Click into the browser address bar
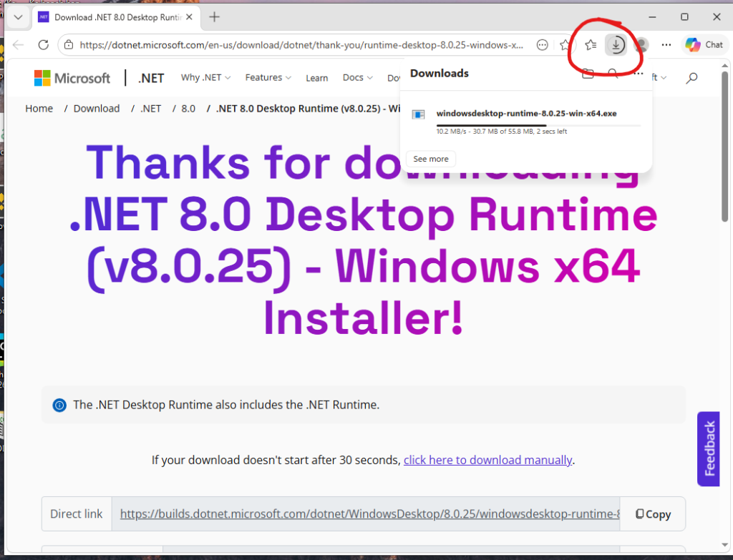This screenshot has width=733, height=560. point(301,45)
